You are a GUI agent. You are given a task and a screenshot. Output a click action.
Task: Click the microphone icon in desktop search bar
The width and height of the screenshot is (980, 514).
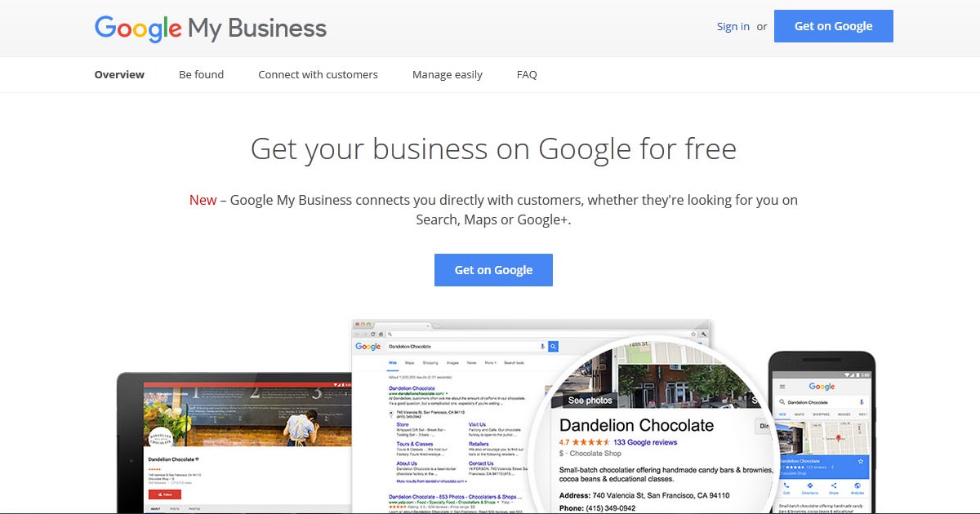pyautogui.click(x=542, y=347)
